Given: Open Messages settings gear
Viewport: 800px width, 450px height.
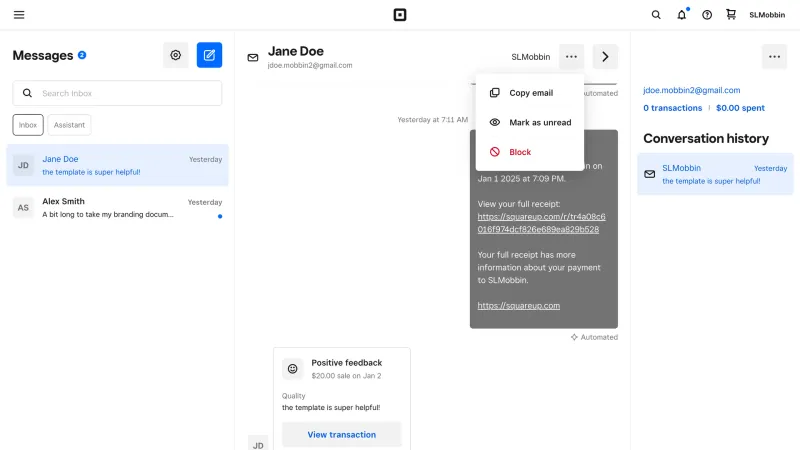Looking at the screenshot, I should coord(176,55).
